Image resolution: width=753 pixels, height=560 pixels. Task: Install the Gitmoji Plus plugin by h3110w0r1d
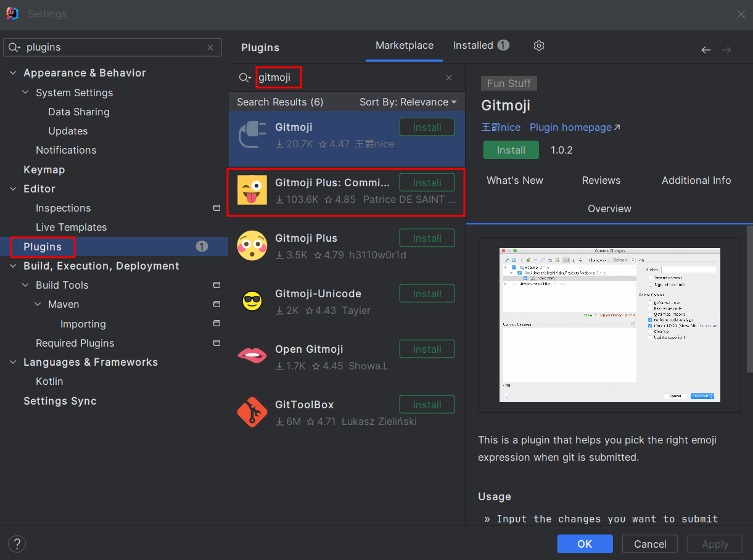(x=427, y=238)
